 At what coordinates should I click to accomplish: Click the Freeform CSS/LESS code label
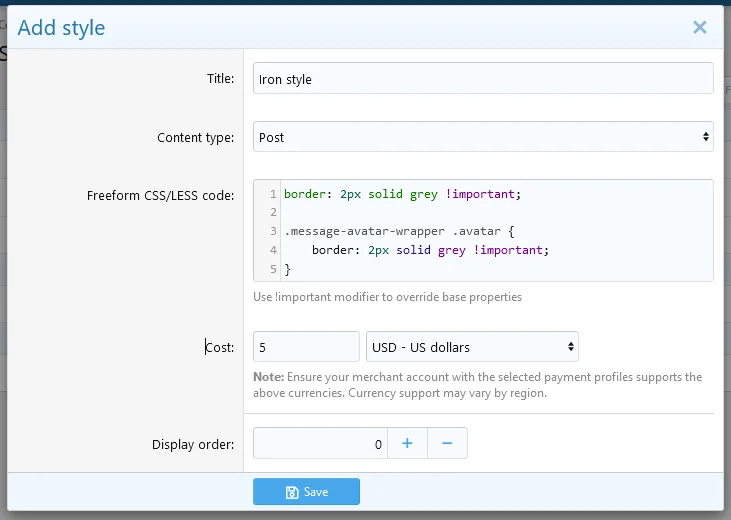tap(160, 195)
